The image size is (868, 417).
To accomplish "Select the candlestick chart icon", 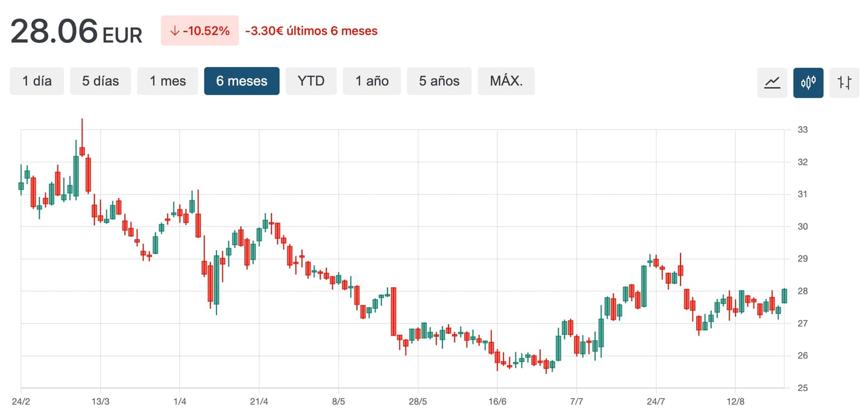I will pos(808,81).
